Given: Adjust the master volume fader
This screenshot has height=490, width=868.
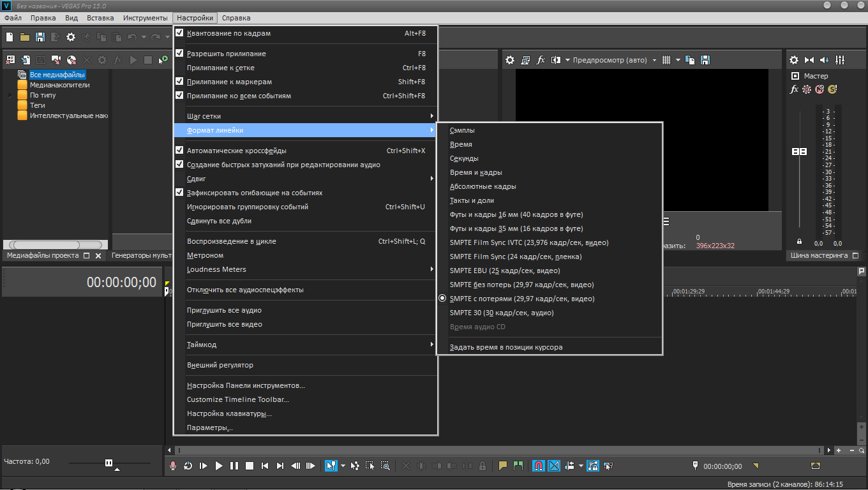Looking at the screenshot, I should [x=799, y=152].
